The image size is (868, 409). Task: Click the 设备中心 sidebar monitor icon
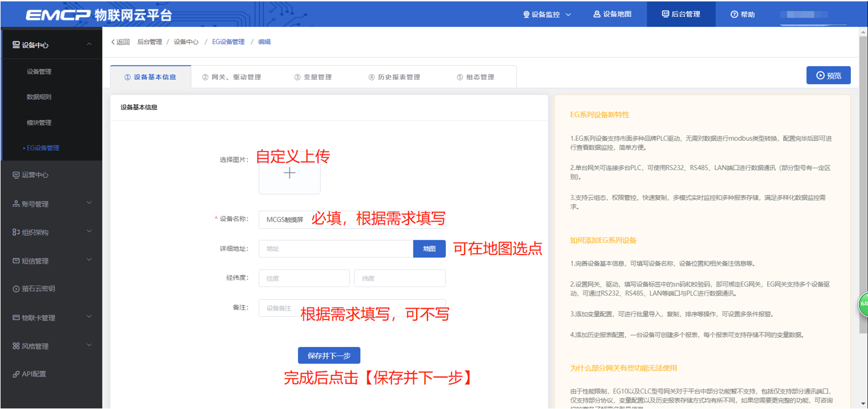16,45
